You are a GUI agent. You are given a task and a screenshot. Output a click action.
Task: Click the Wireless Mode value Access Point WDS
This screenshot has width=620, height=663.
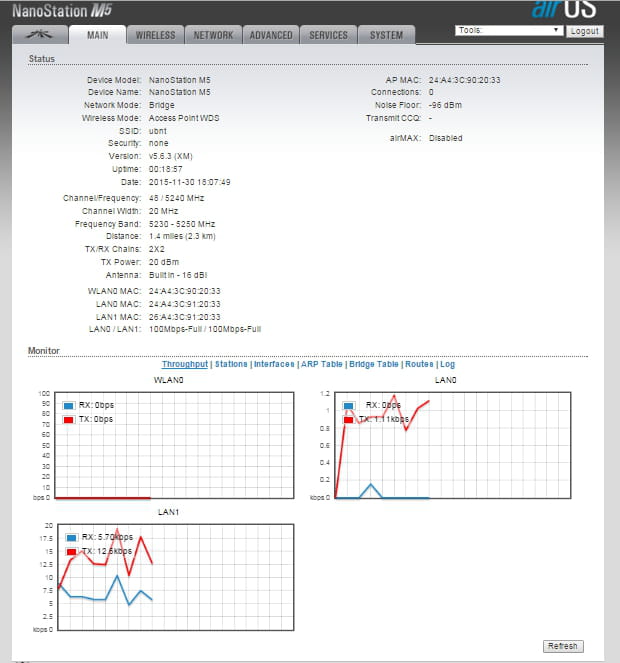tap(184, 118)
